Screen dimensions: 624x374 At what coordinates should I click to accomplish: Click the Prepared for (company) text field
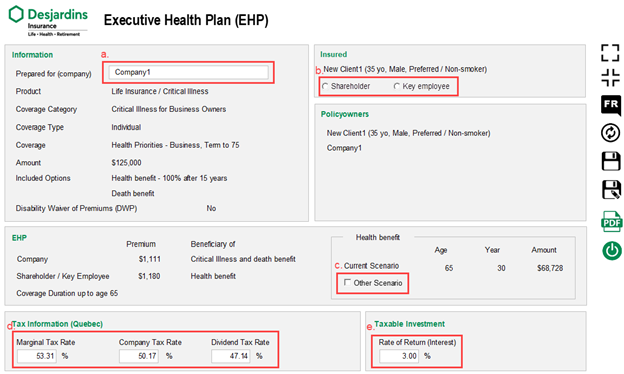pos(188,72)
